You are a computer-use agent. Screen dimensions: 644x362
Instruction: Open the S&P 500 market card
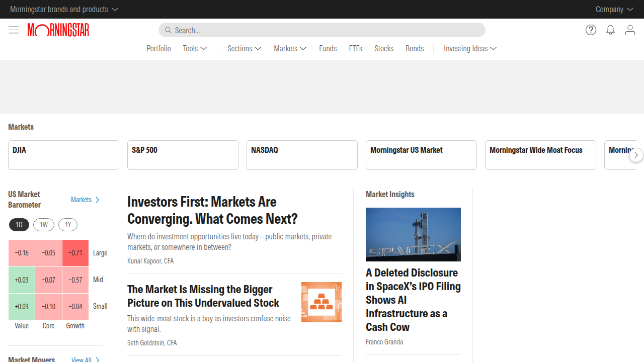(183, 155)
